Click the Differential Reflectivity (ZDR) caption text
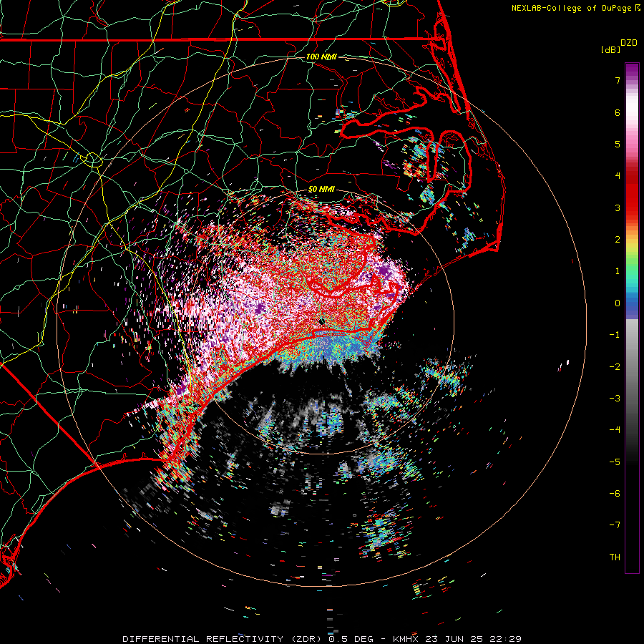 tap(222, 639)
